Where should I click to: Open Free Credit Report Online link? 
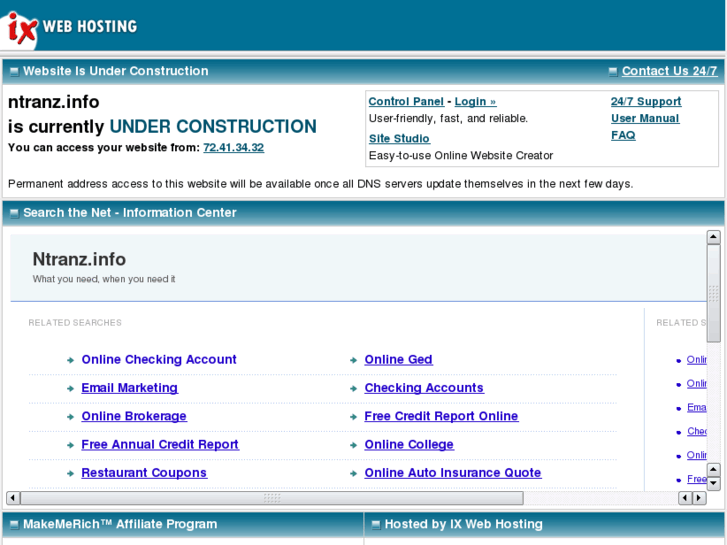click(x=441, y=416)
